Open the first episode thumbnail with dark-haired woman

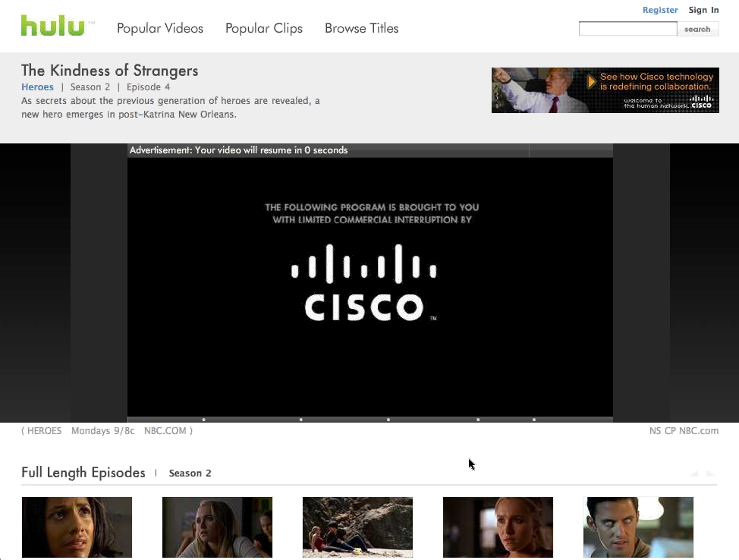pos(77,527)
